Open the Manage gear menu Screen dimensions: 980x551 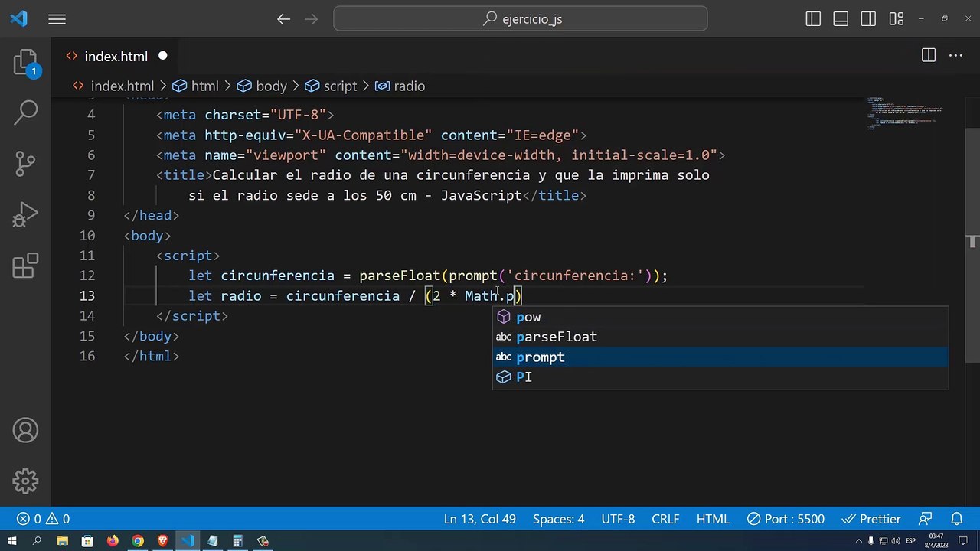pyautogui.click(x=25, y=481)
